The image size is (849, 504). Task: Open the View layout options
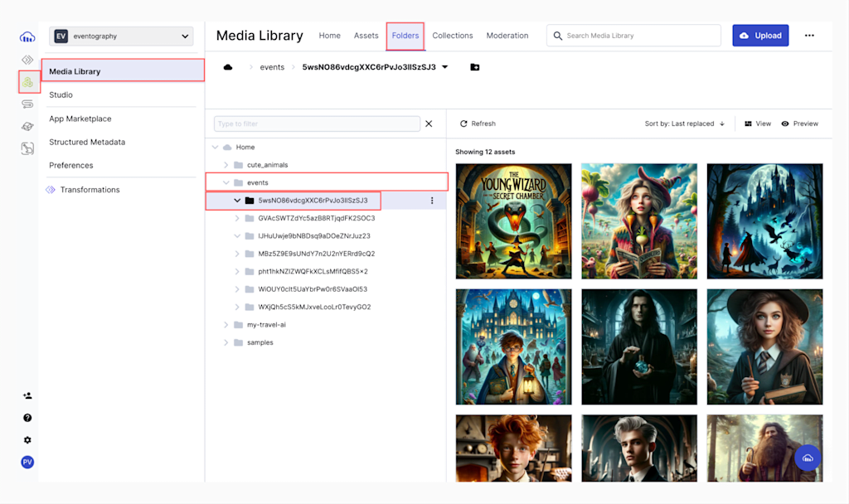click(x=758, y=124)
